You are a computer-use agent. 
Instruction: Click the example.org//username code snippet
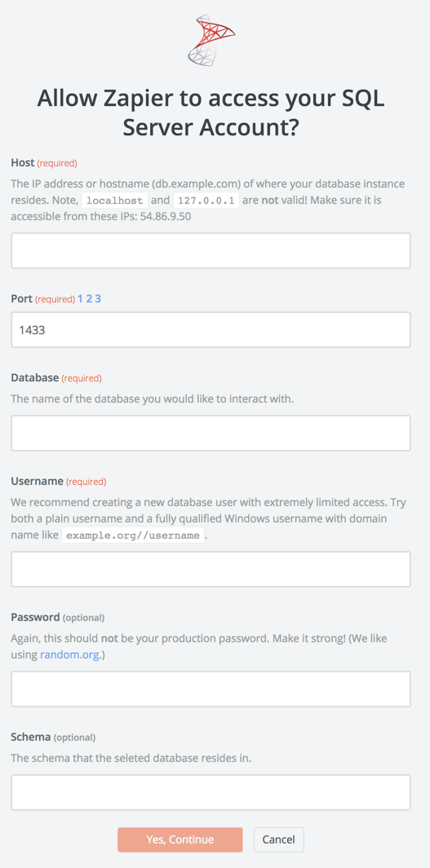pyautogui.click(x=133, y=535)
